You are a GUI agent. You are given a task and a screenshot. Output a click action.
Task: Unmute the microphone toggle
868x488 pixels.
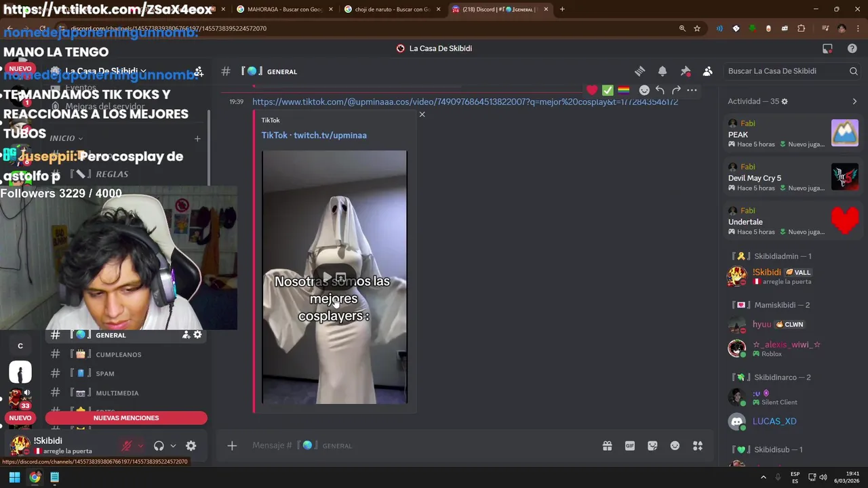tap(126, 446)
